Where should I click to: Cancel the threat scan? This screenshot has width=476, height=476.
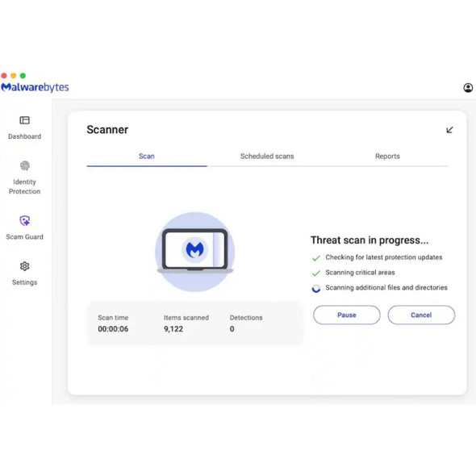click(421, 315)
